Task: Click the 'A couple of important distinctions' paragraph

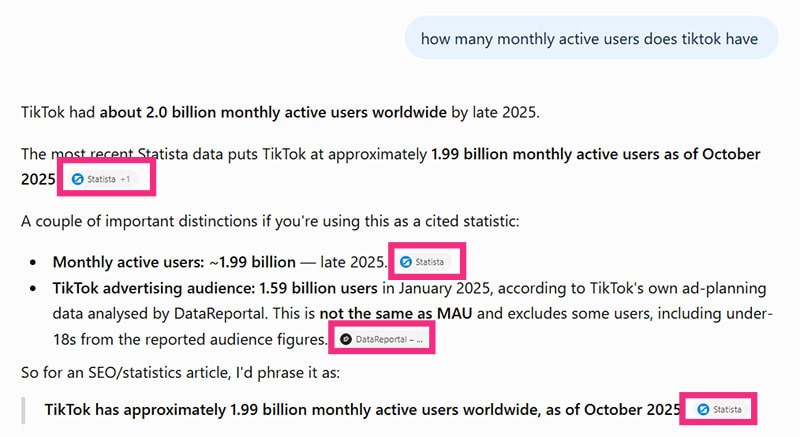Action: pyautogui.click(x=270, y=221)
